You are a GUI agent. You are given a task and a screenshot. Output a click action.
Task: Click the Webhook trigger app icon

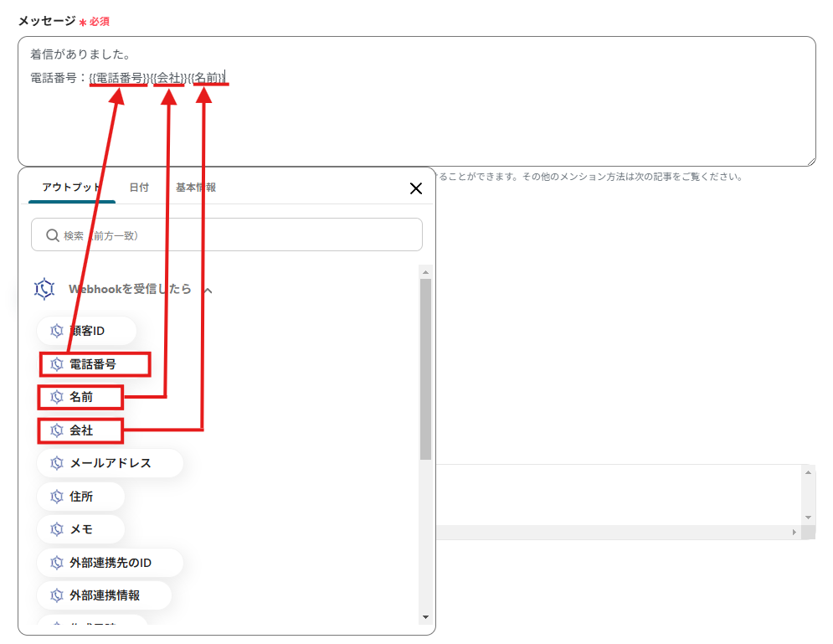click(x=44, y=289)
